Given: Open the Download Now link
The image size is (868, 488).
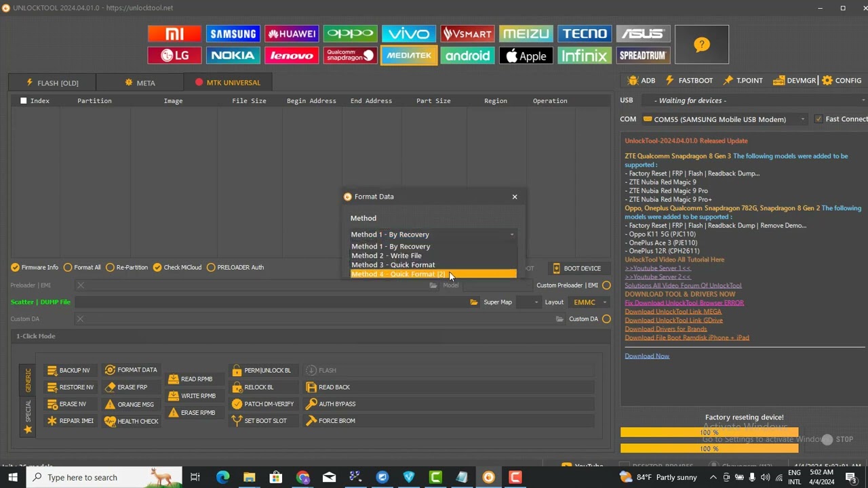Looking at the screenshot, I should point(647,356).
